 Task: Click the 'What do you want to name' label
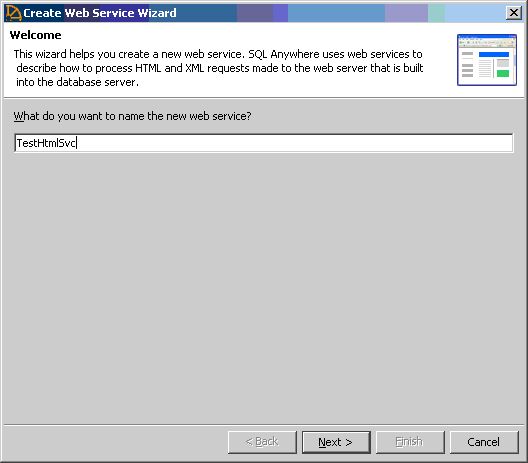pos(132,116)
